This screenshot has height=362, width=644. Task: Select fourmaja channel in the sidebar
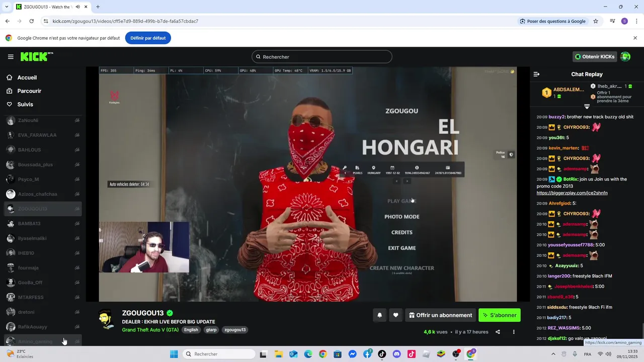coord(43,268)
